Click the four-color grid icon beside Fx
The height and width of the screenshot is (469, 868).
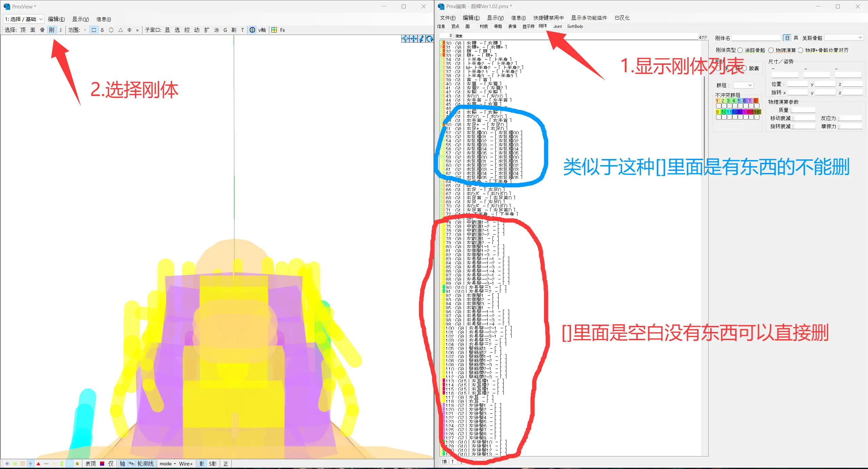(274, 30)
